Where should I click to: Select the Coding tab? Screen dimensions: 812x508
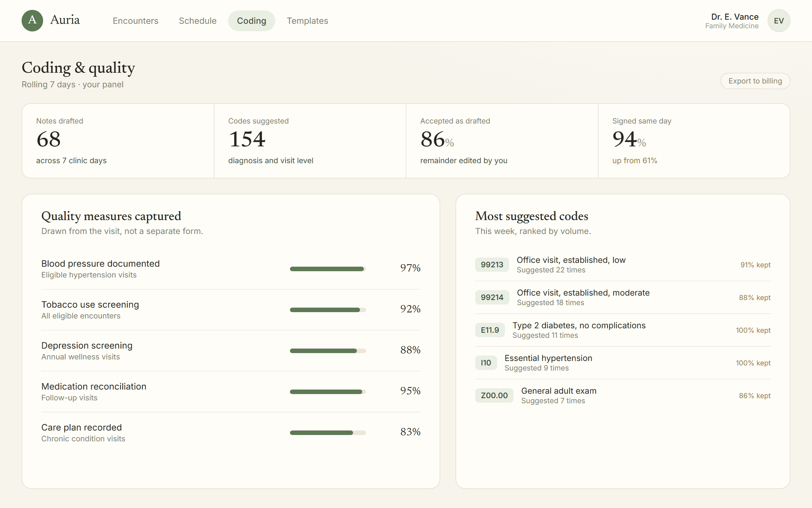[x=251, y=21]
